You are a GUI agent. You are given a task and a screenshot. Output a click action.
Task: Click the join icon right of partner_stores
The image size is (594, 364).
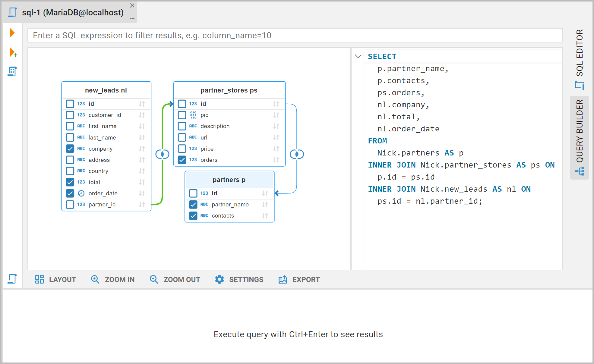click(297, 154)
